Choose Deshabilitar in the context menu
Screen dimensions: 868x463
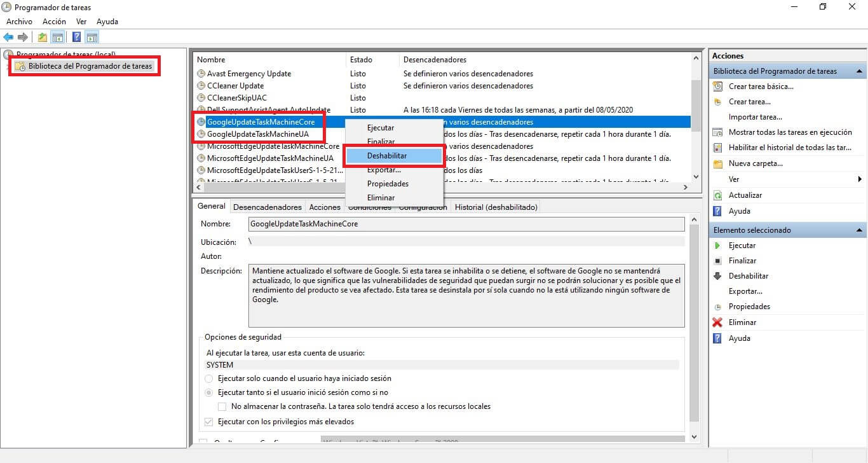(393, 156)
